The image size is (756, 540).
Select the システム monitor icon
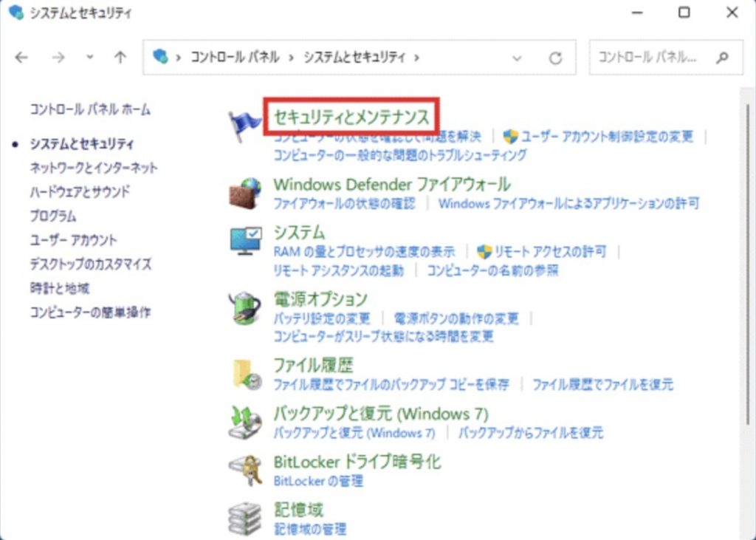[x=246, y=242]
